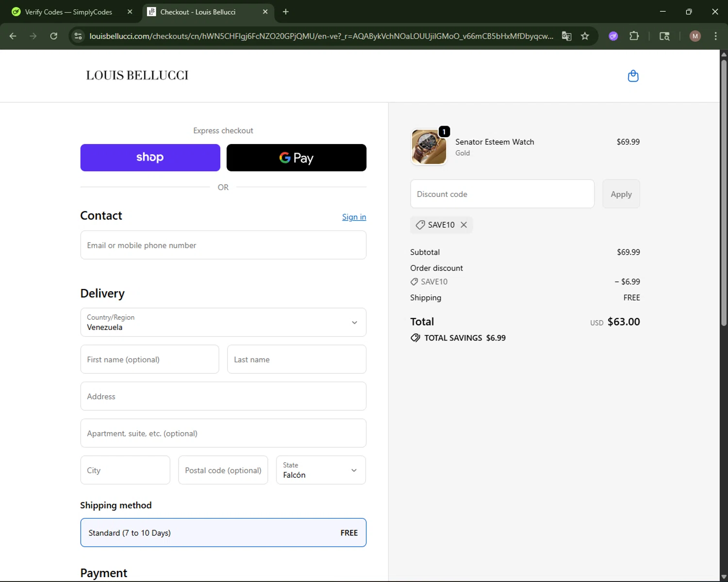The height and width of the screenshot is (582, 728).
Task: Open the shopping bag cart icon
Action: pyautogui.click(x=633, y=76)
